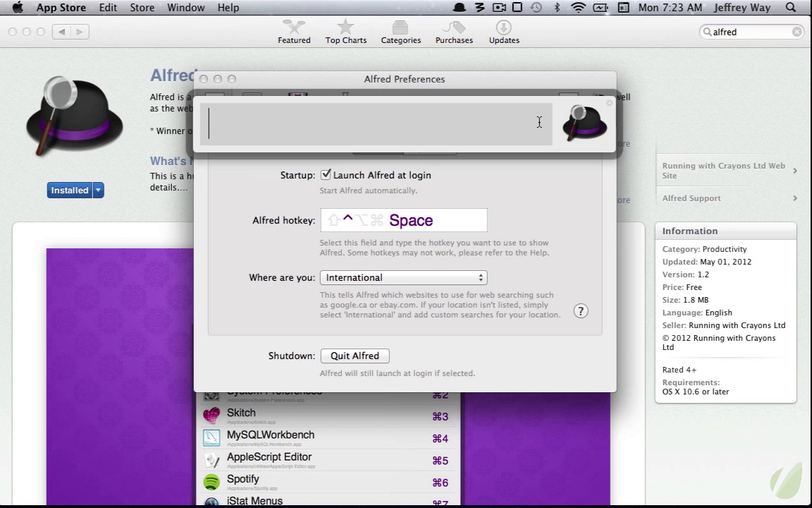This screenshot has width=812, height=508.
Task: Click the Alfred hat icon in search bar
Action: click(584, 122)
